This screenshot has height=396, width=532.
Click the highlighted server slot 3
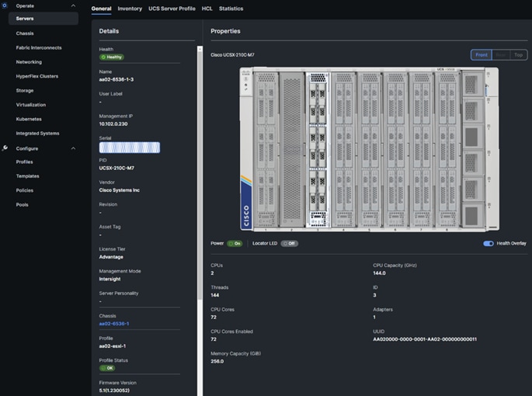point(318,149)
